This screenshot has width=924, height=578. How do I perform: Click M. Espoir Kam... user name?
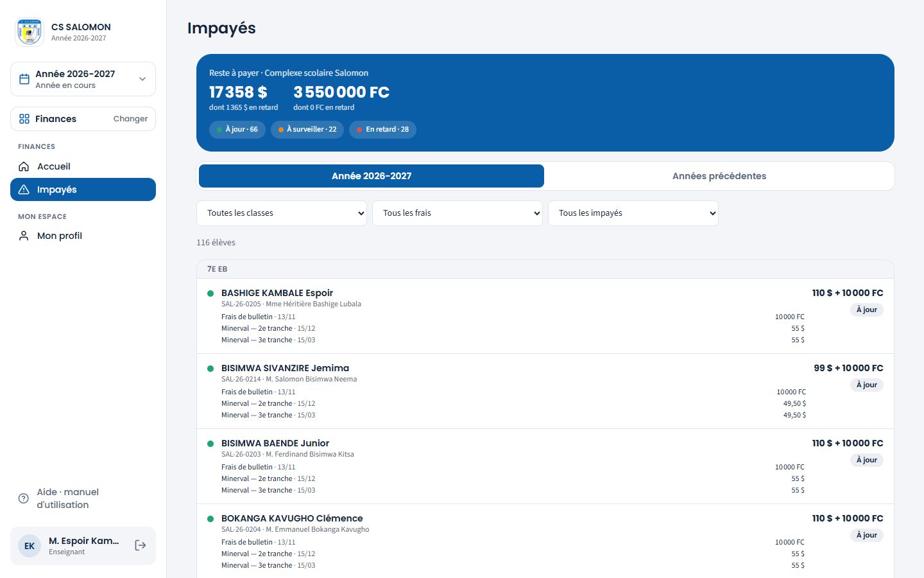point(84,541)
